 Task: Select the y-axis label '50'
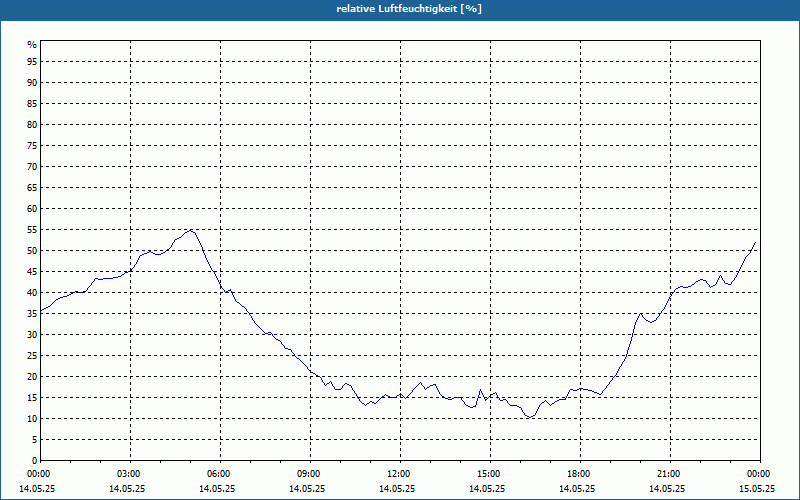click(32, 251)
